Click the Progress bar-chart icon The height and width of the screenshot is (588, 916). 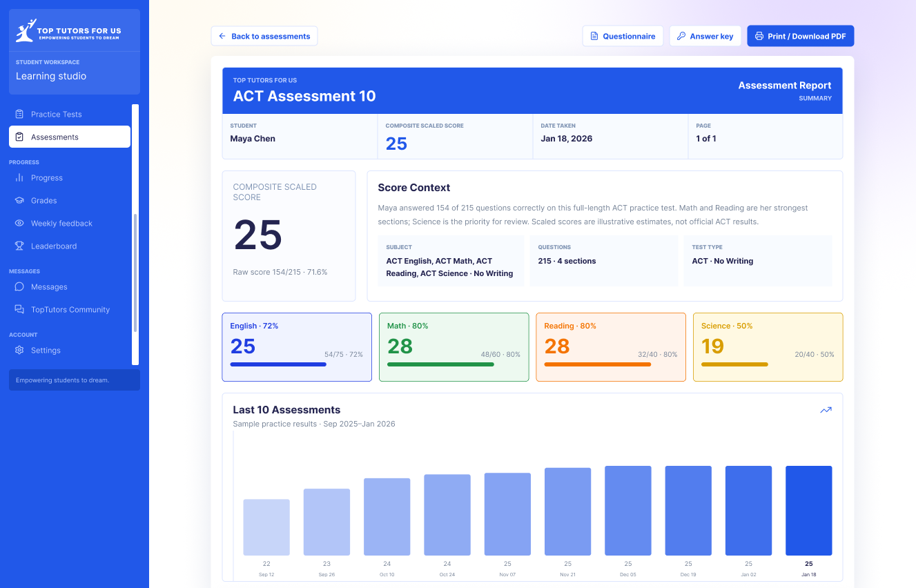point(19,177)
